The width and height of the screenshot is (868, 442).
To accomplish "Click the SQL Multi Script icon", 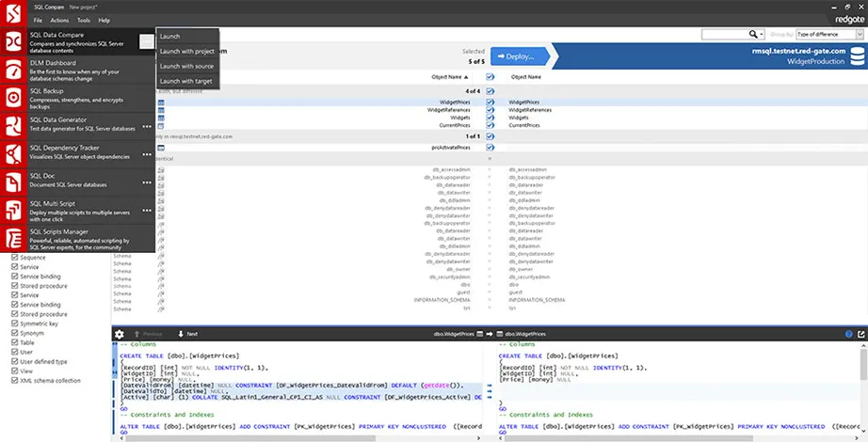I will (x=14, y=210).
